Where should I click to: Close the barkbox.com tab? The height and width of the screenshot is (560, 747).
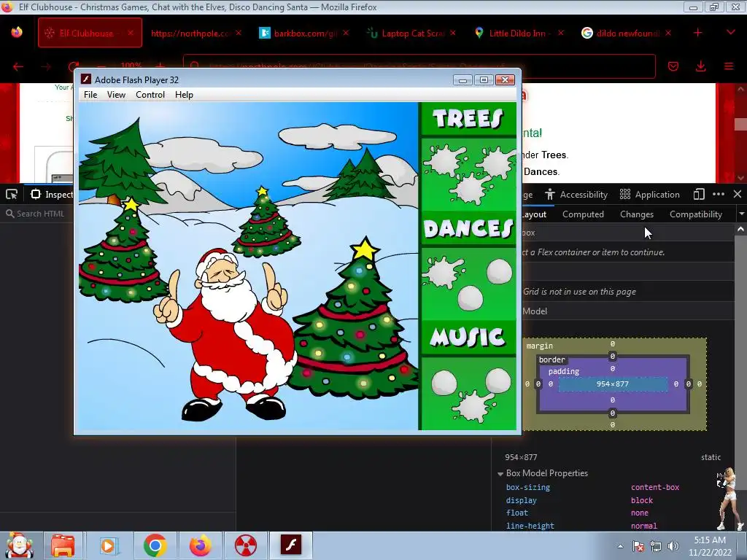point(346,33)
